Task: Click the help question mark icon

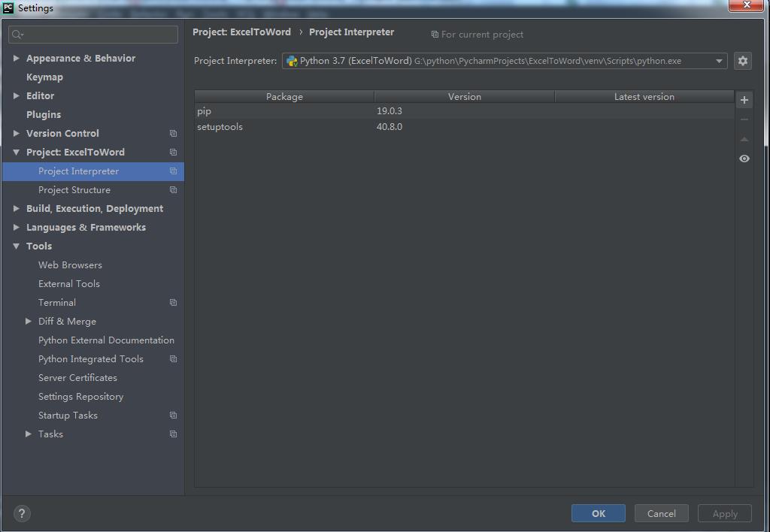Action: point(22,513)
